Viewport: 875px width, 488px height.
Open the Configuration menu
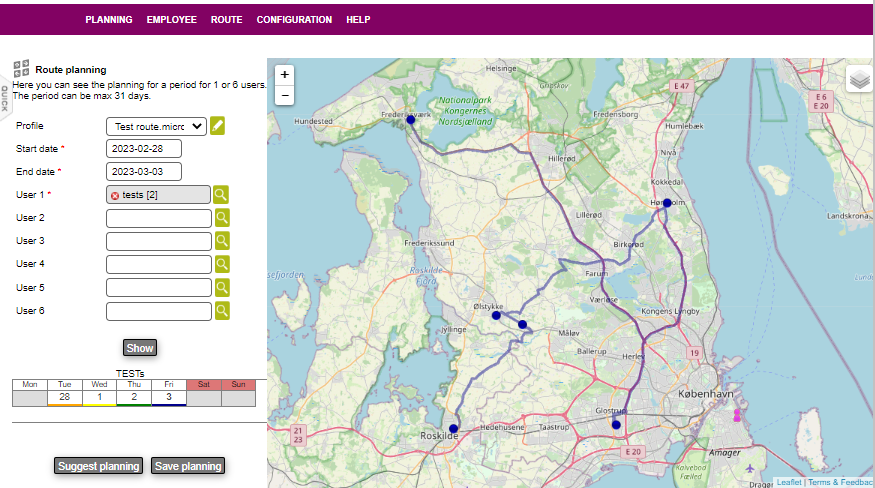294,20
